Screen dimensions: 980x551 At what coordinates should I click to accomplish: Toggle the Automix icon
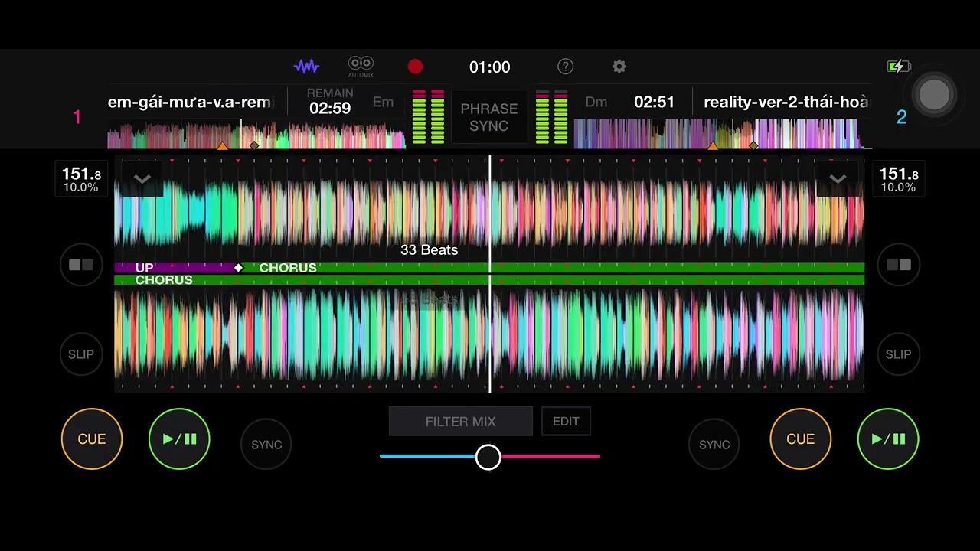coord(361,67)
